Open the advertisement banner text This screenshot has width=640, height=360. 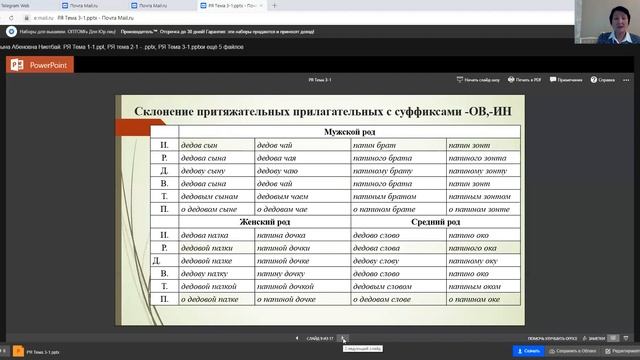click(x=167, y=31)
